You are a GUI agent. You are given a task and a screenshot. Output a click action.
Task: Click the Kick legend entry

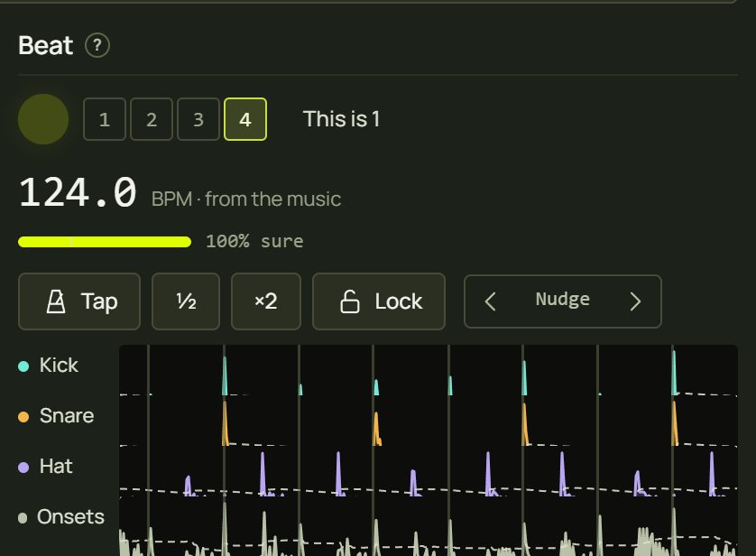click(48, 366)
